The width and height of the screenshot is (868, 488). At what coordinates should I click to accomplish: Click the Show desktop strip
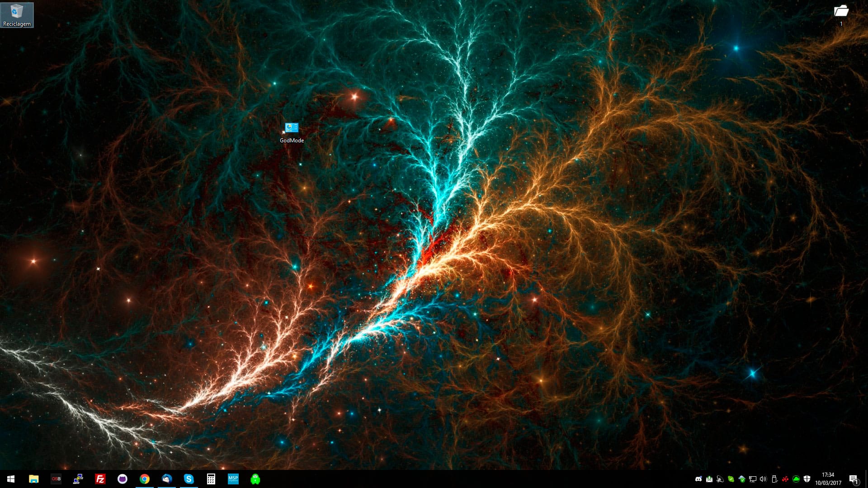pyautogui.click(x=866, y=479)
